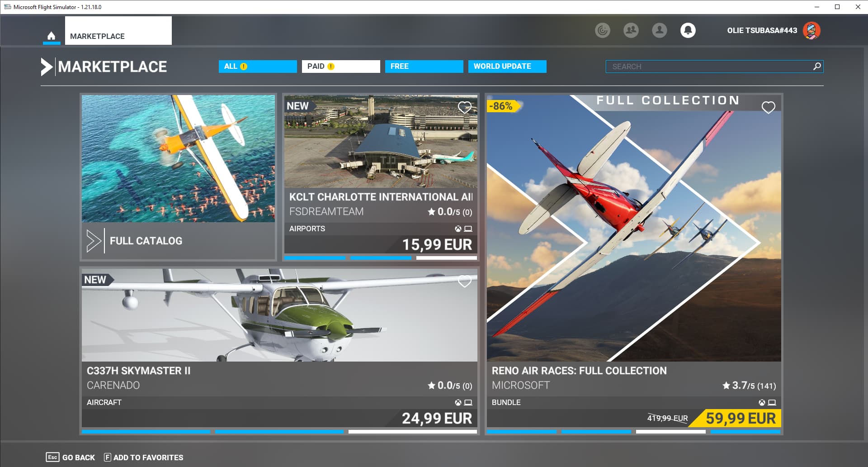Click the Marketplace heading arrow icon
The height and width of the screenshot is (467, 868).
coord(47,67)
